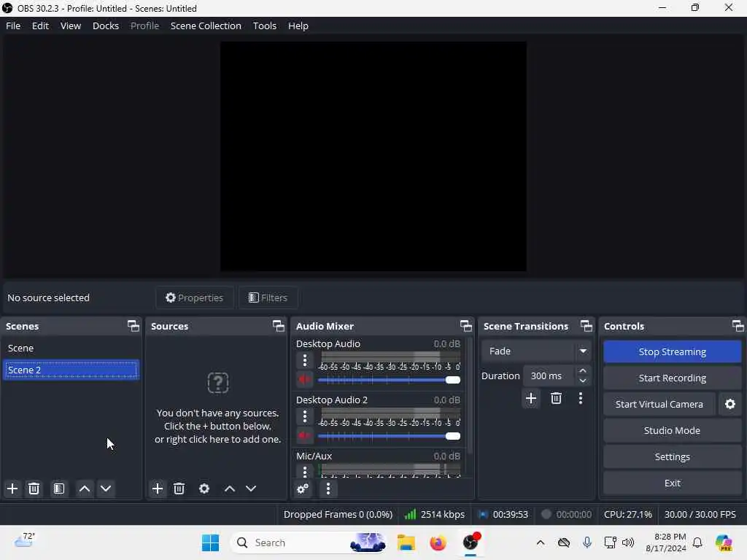Open Mic/Aux options three-dot menu
Image resolution: width=747 pixels, height=560 pixels.
coord(305,471)
